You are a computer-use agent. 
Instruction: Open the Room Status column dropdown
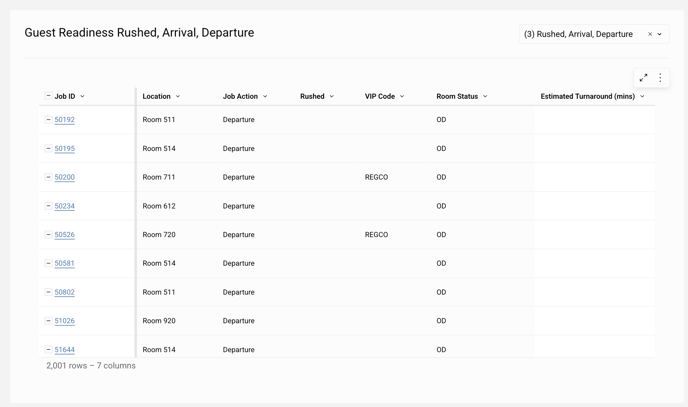click(x=485, y=97)
